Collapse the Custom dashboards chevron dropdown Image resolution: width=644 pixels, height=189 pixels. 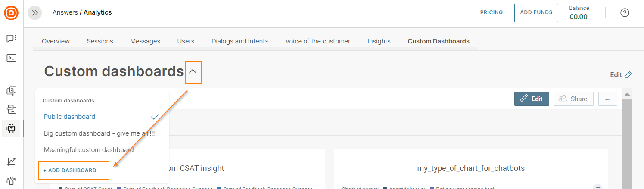tap(193, 72)
